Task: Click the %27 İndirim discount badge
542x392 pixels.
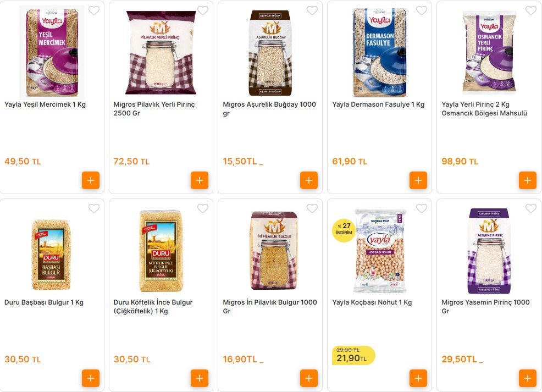Action: pos(344,230)
